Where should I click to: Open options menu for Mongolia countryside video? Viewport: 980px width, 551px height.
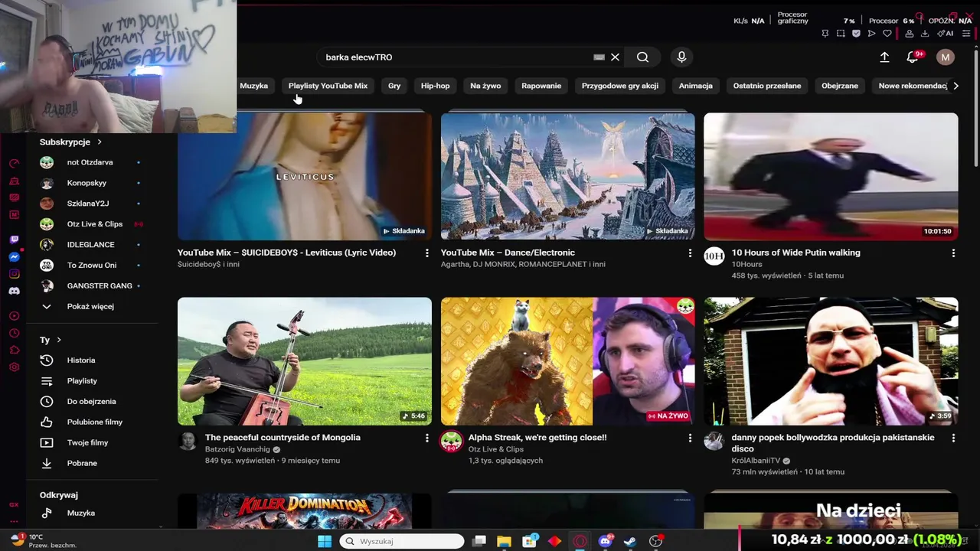(427, 439)
